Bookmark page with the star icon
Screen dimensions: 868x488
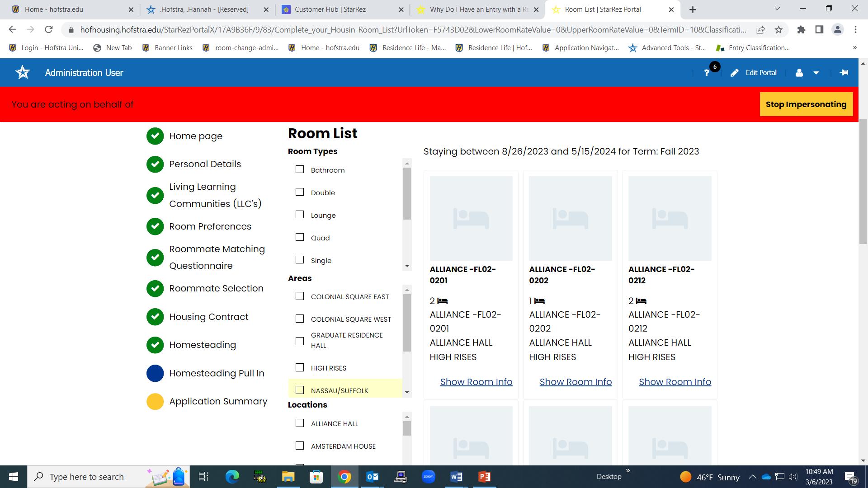click(x=778, y=30)
